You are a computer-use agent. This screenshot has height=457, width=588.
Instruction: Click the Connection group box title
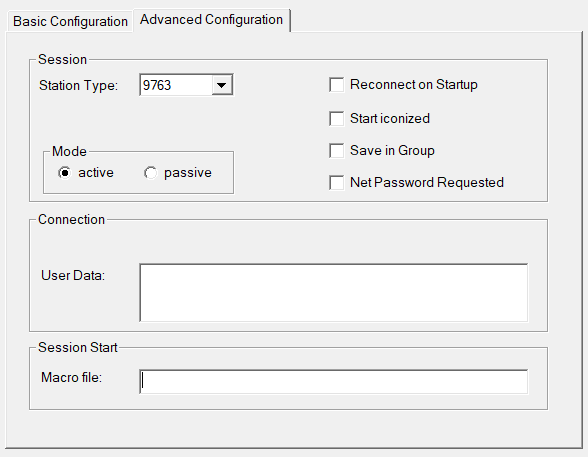pyautogui.click(x=71, y=220)
